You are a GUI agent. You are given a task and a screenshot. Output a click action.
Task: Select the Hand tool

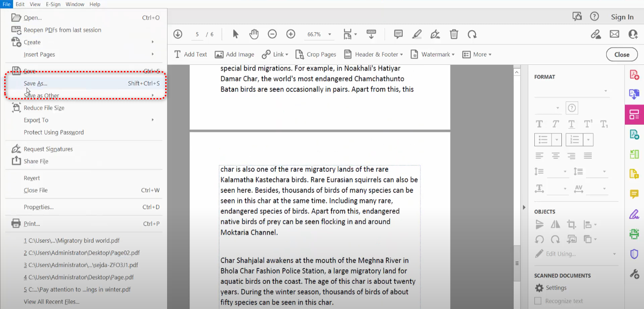coord(254,34)
